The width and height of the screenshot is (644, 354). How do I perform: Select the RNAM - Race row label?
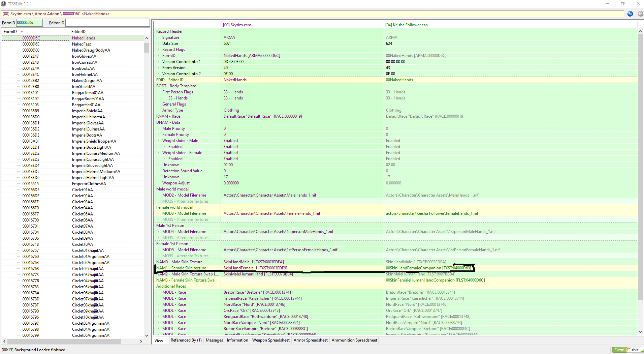tap(168, 116)
